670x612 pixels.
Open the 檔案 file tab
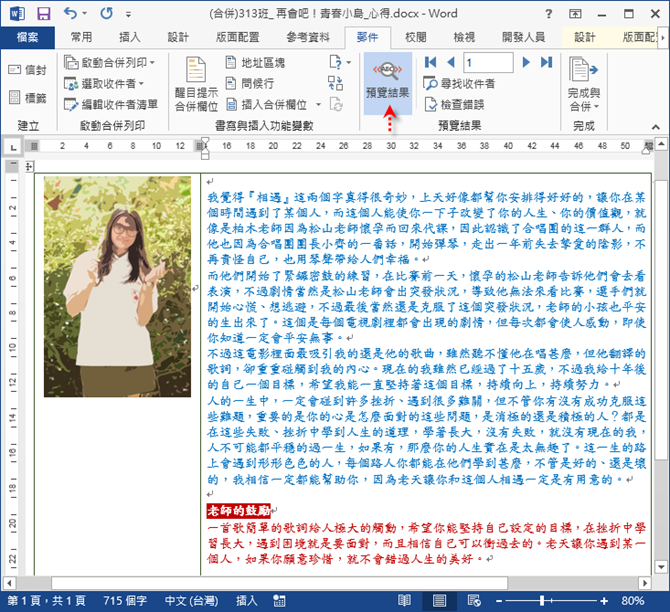click(27, 38)
